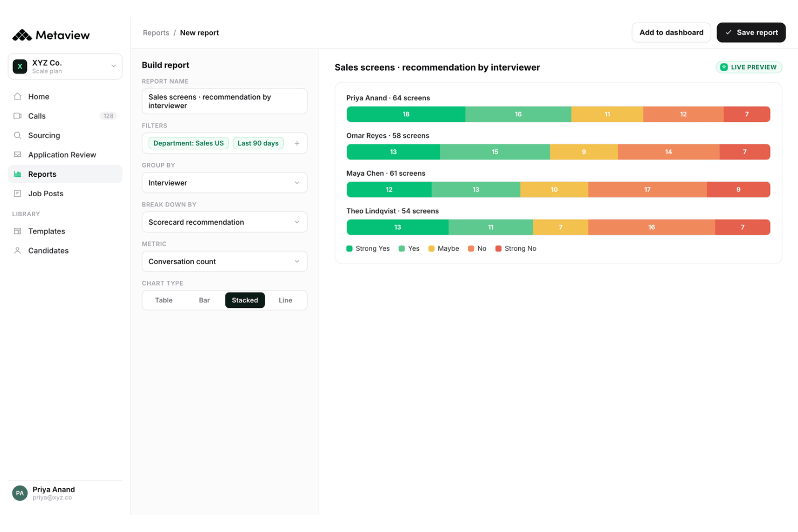Viewport: 798px width, 532px height.
Task: Click the Live Preview badge
Action: pyautogui.click(x=749, y=67)
